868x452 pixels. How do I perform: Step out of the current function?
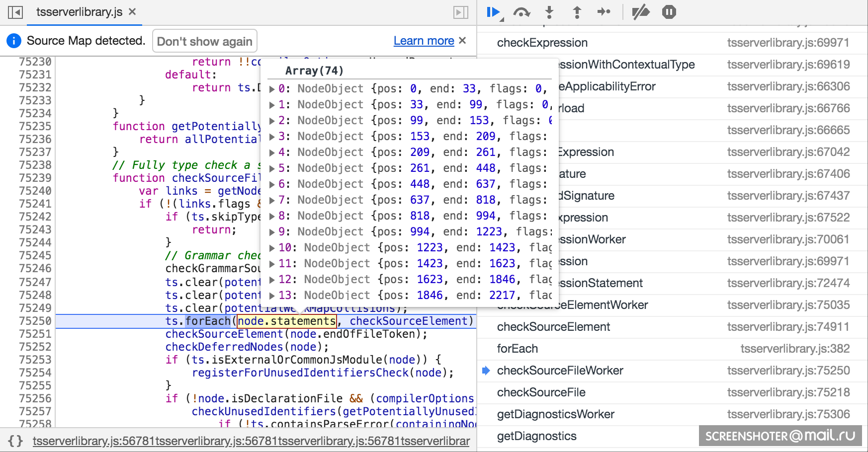tap(577, 12)
